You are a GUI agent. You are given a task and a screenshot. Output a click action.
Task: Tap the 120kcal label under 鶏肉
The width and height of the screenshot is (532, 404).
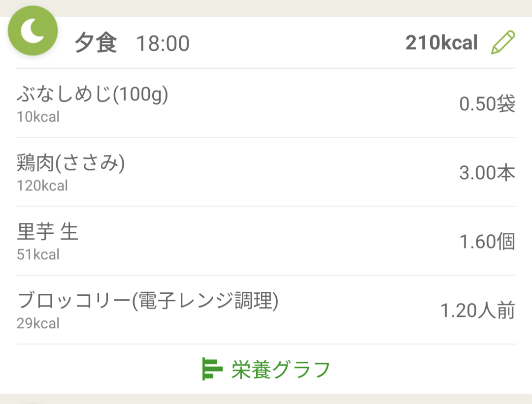[42, 186]
